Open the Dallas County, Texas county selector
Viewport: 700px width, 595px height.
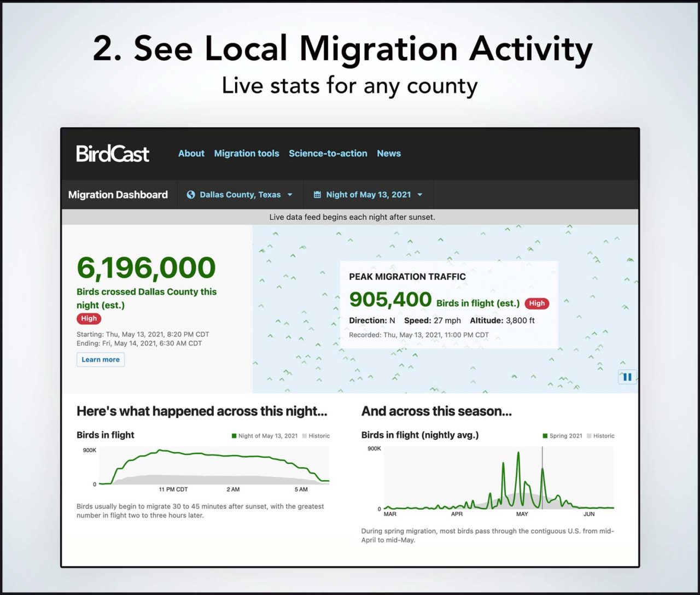pos(240,194)
